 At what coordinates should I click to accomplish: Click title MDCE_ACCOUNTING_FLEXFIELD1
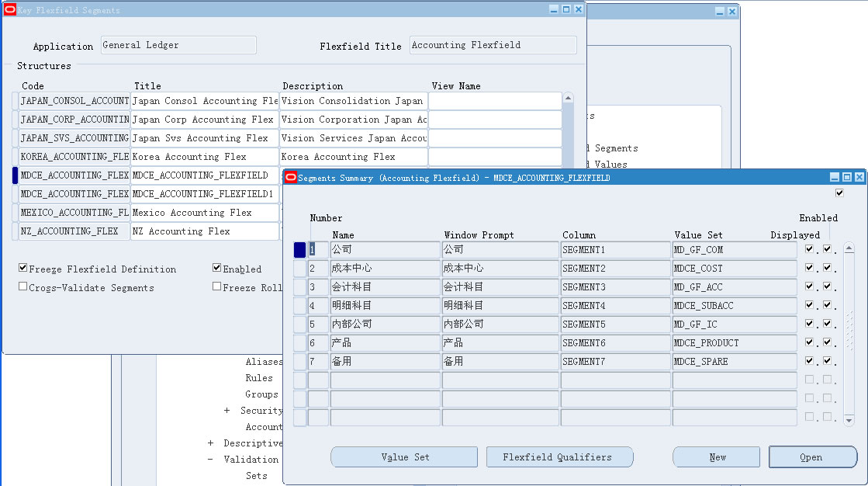click(205, 193)
